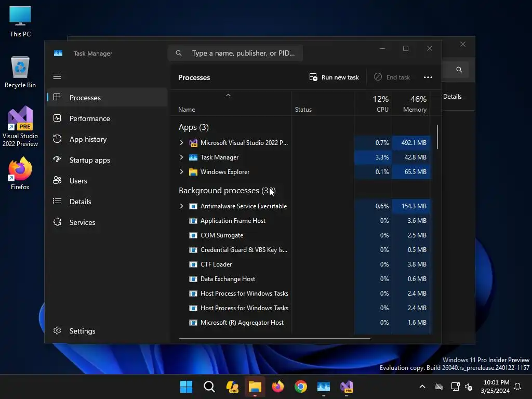Open the three-dot more options menu

(x=428, y=77)
